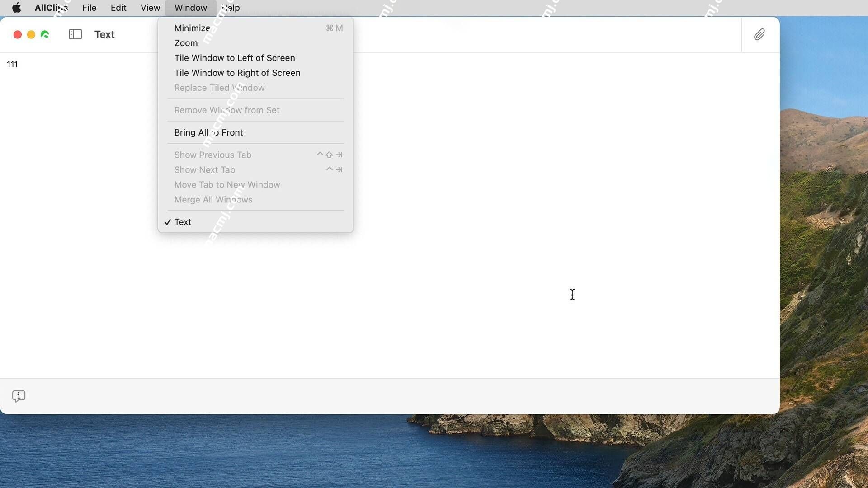Select Merge All Windows option
The width and height of the screenshot is (868, 488).
(213, 200)
